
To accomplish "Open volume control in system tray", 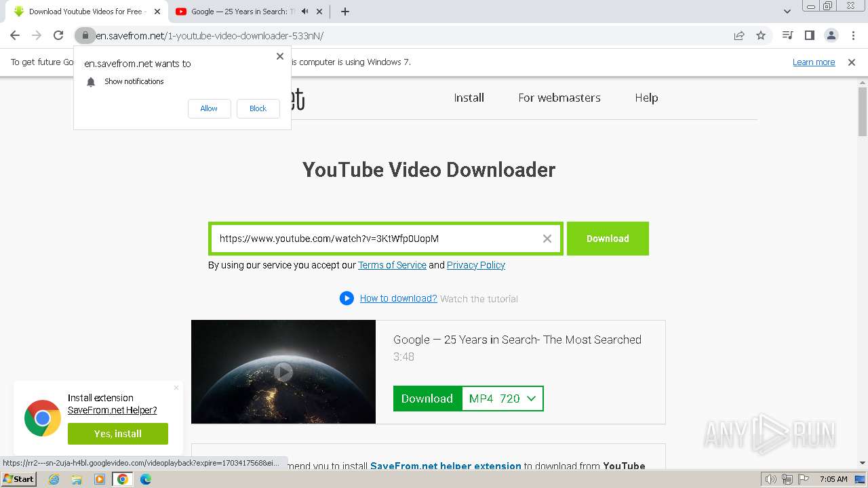I will point(771,479).
